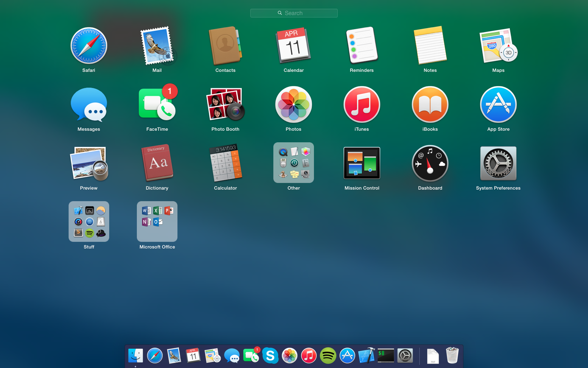Image resolution: width=588 pixels, height=368 pixels.
Task: Click Messages in the Dock
Action: coord(232,356)
